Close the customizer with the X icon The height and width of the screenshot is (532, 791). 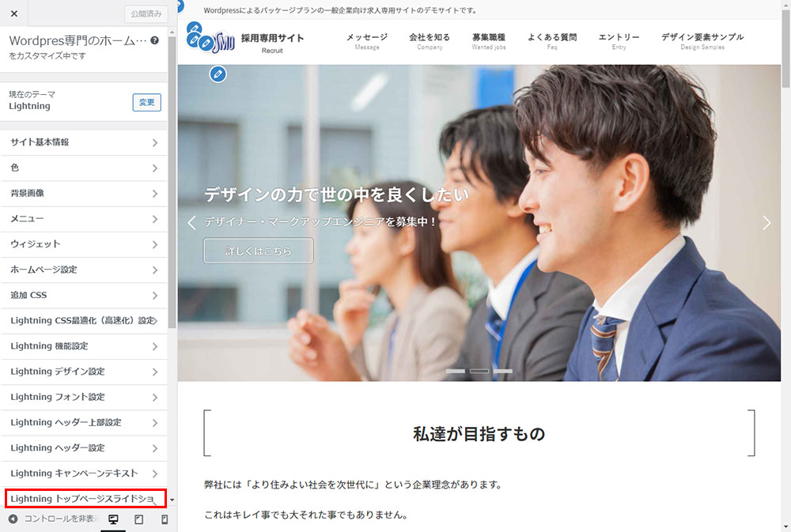[14, 13]
